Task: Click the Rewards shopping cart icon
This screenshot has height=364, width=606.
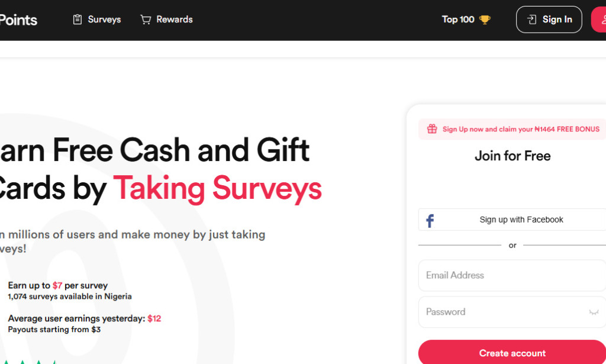Action: pyautogui.click(x=145, y=19)
